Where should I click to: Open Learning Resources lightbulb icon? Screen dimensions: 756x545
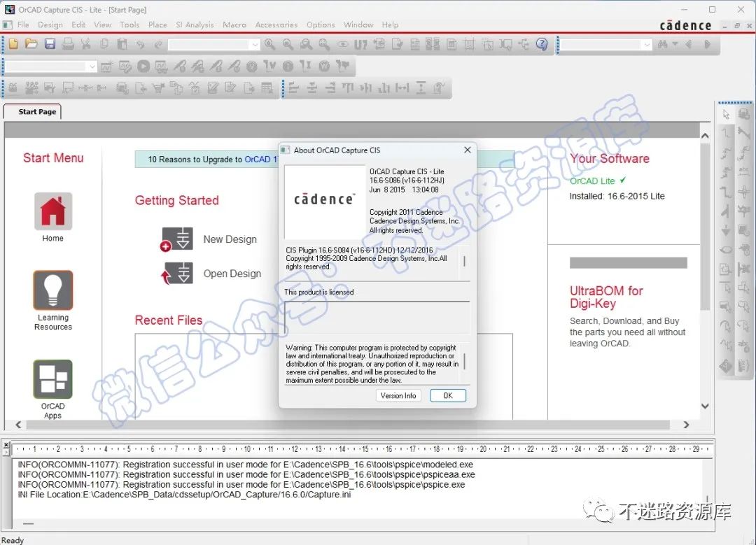point(53,290)
